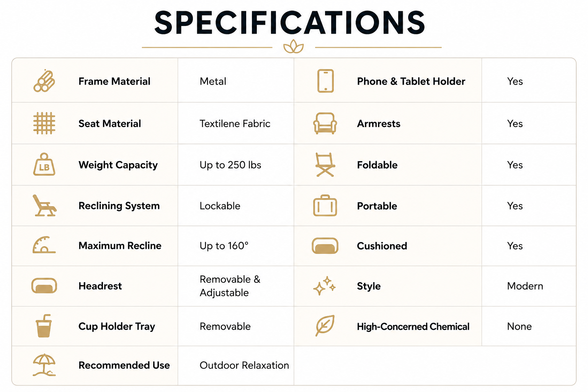Click the Frame Material logs icon
Viewport: 588px width, 392px height.
(44, 81)
